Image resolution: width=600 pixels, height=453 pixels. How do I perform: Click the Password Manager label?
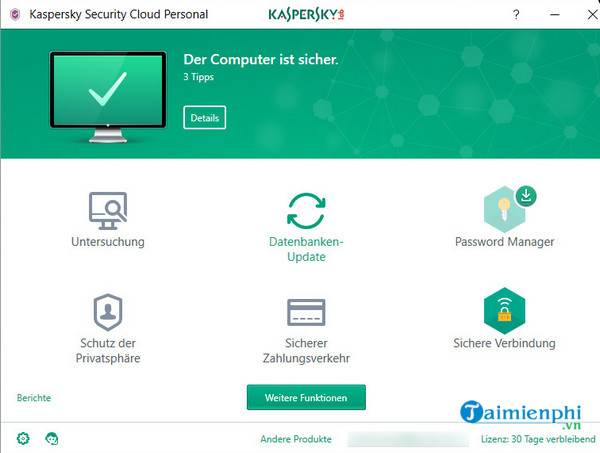504,242
